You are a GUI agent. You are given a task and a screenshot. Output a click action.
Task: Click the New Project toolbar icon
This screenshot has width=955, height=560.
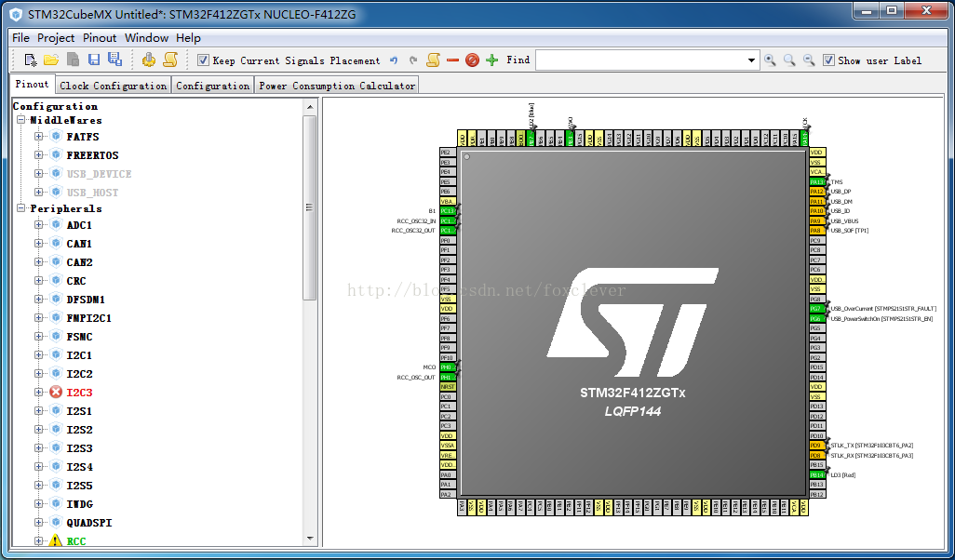point(31,60)
